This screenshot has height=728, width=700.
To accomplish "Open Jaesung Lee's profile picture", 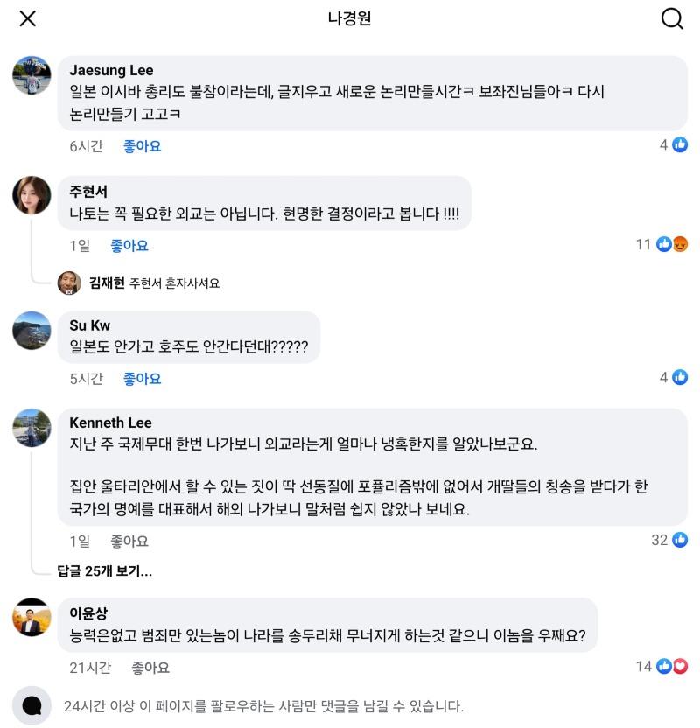I will (31, 73).
